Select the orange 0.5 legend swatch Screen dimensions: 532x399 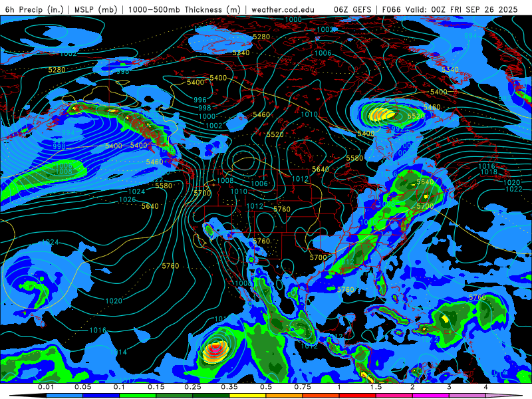click(x=285, y=396)
